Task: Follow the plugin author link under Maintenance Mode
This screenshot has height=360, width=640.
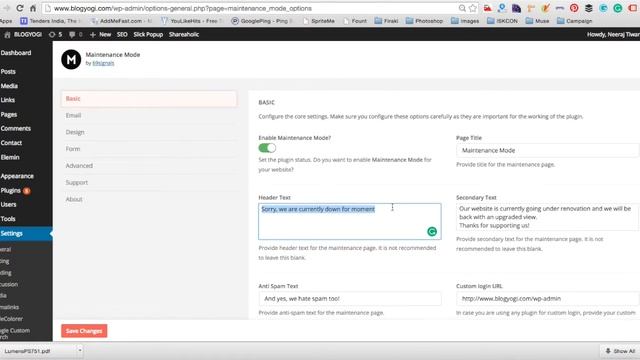Action: (x=103, y=63)
